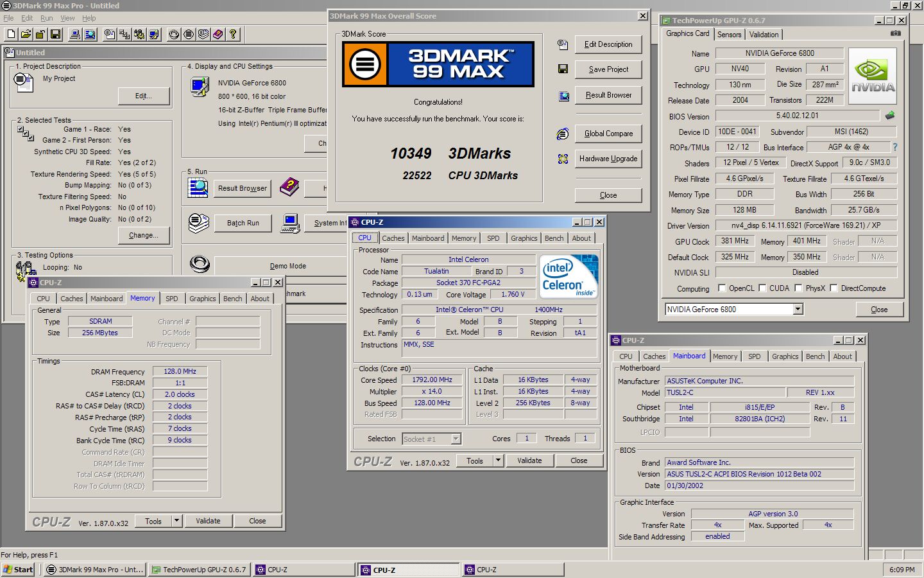Image resolution: width=924 pixels, height=578 pixels.
Task: Click the icon beside Edit Description button
Action: (x=563, y=44)
